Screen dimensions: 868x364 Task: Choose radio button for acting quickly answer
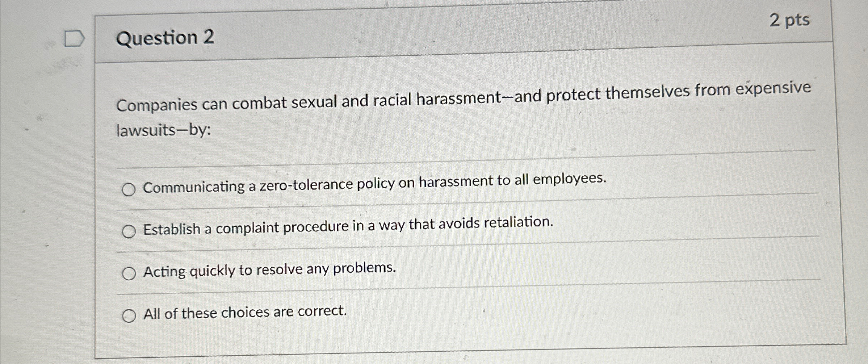coord(129,274)
